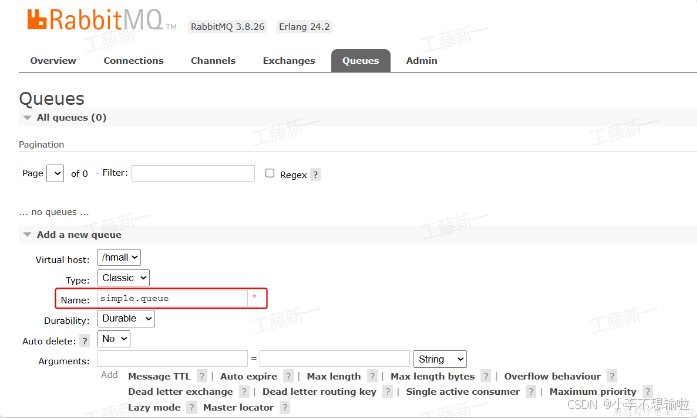Screen dimensions: 697x418
Task: Open help for Auto delete
Action: pyautogui.click(x=84, y=341)
